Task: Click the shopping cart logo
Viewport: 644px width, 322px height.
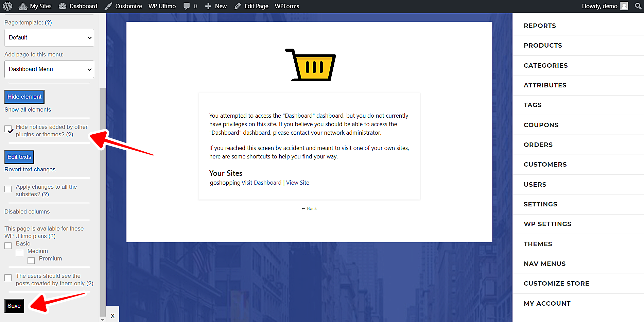Action: (311, 65)
